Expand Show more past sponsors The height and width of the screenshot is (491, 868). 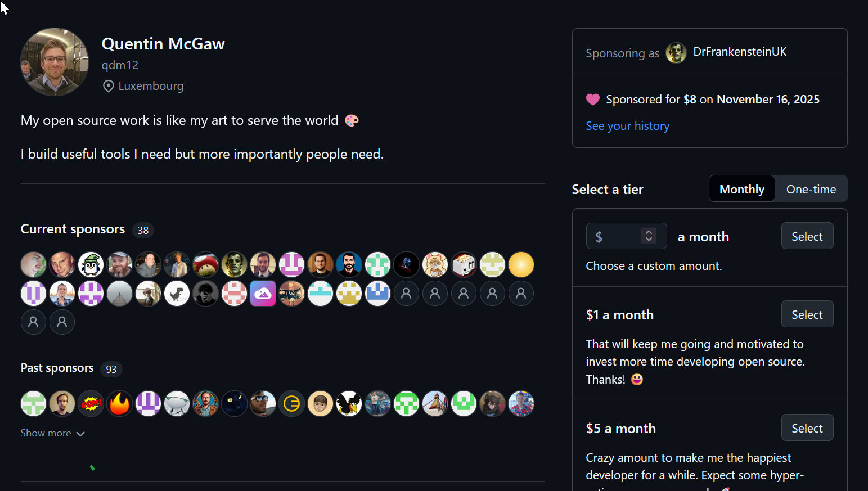[52, 433]
